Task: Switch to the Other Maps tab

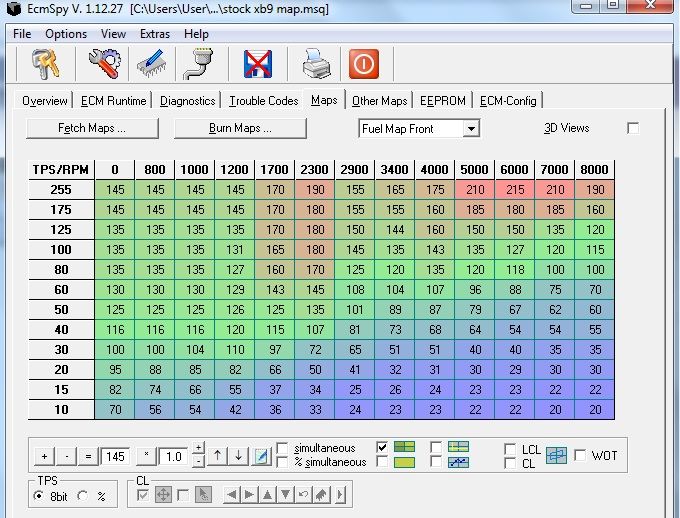Action: (379, 101)
